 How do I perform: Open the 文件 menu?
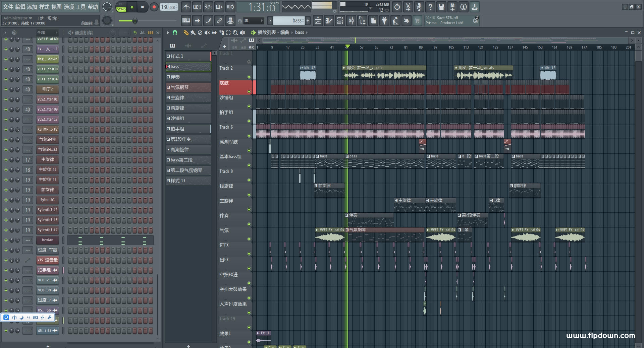click(x=8, y=7)
